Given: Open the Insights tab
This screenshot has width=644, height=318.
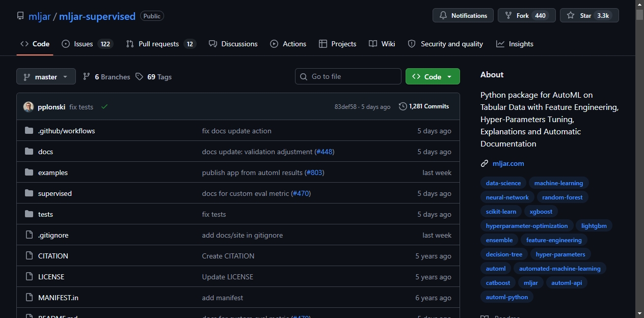Looking at the screenshot, I should tap(515, 44).
